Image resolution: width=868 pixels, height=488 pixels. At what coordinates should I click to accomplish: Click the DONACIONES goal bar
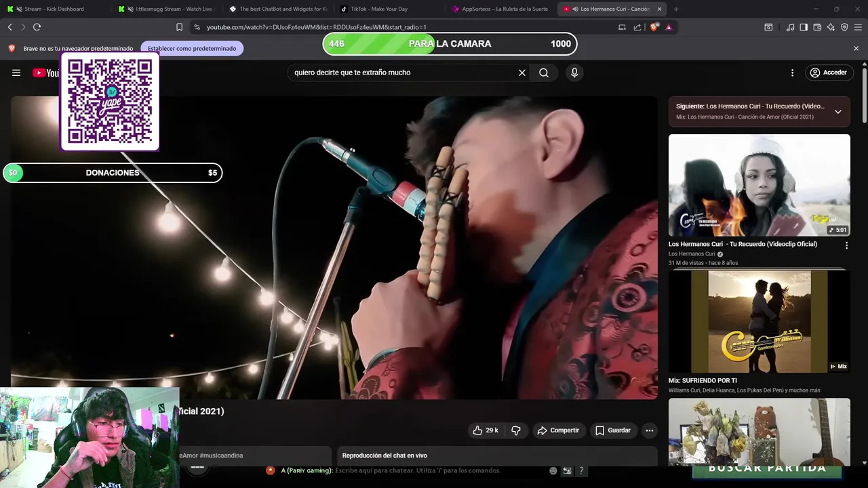pyautogui.click(x=113, y=173)
